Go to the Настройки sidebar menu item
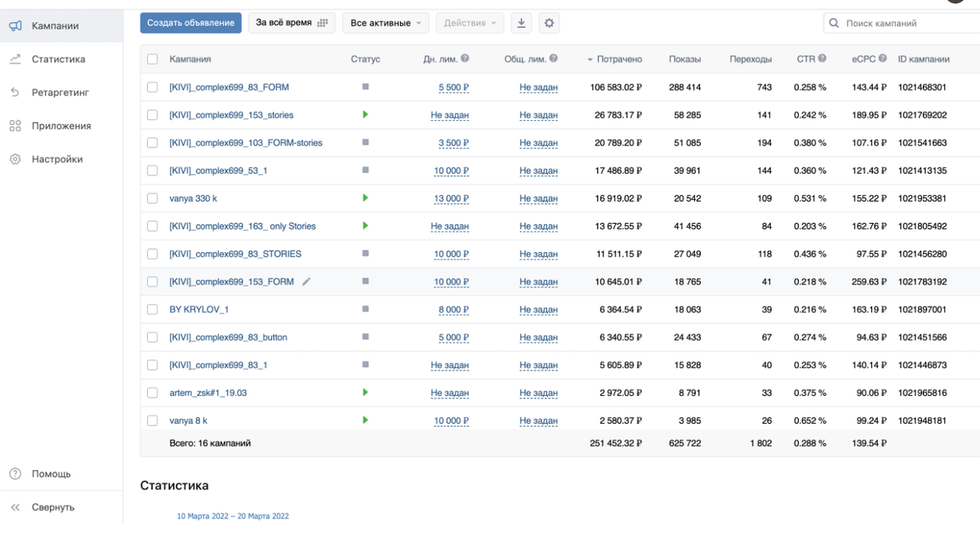Viewport: 980px width, 533px height. (61, 159)
